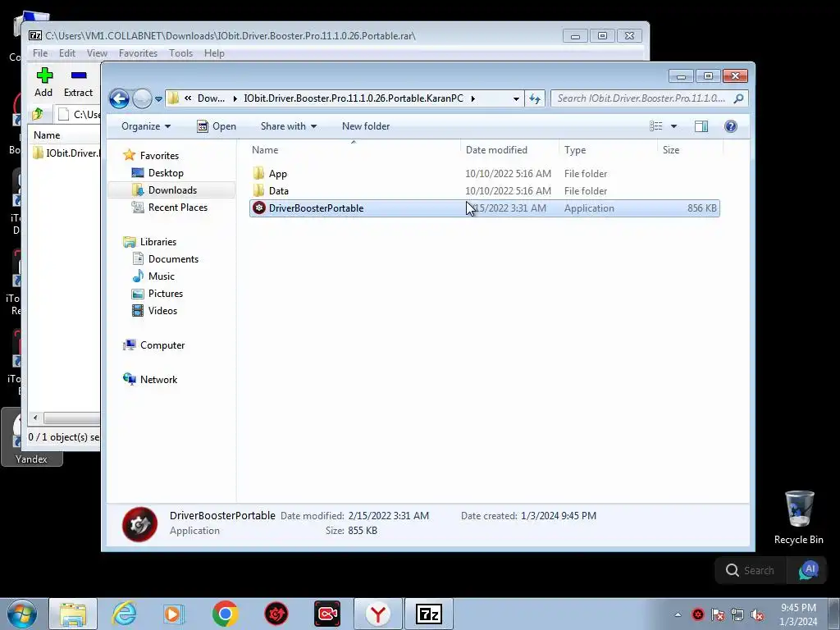The height and width of the screenshot is (630, 840).
Task: Open Documents library
Action: 173,258
